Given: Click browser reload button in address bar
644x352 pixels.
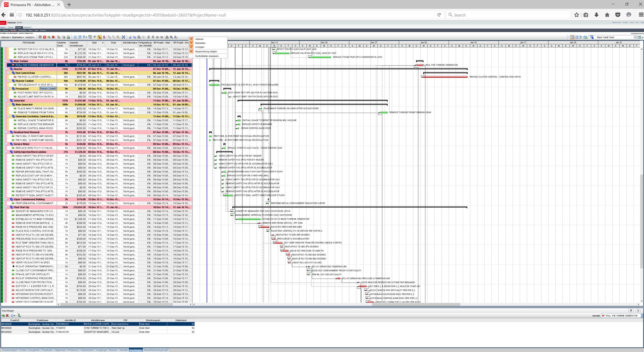Looking at the screenshot, I should coord(439,15).
